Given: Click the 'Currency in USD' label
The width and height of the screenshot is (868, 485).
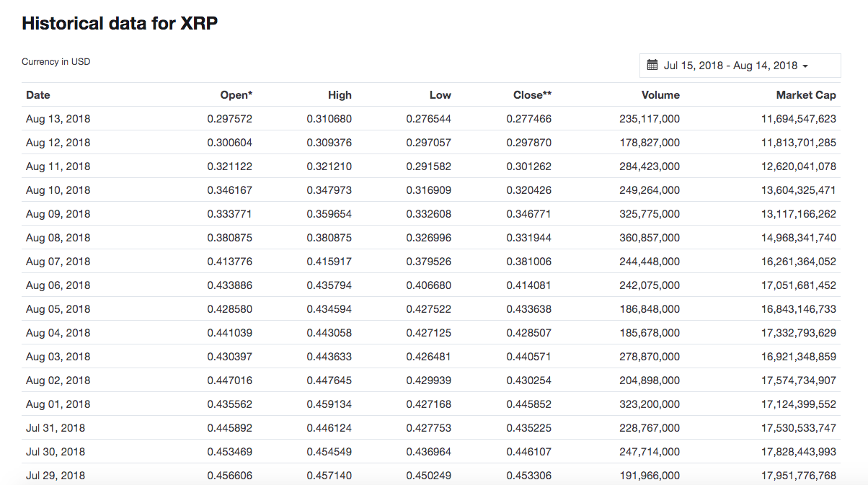Looking at the screenshot, I should (56, 62).
